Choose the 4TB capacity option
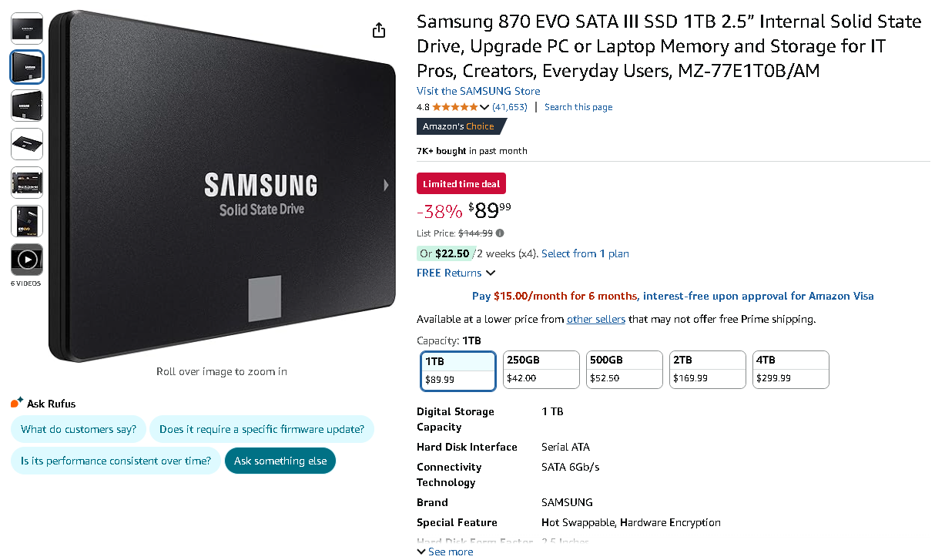The height and width of the screenshot is (560, 935). point(790,369)
